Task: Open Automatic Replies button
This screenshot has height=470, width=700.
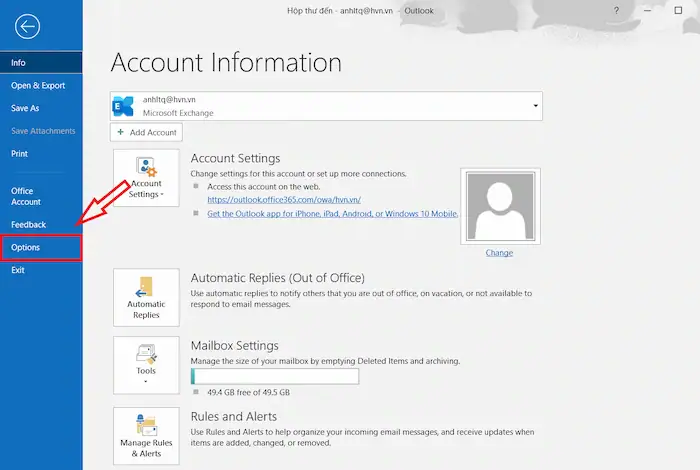Action: tap(146, 297)
